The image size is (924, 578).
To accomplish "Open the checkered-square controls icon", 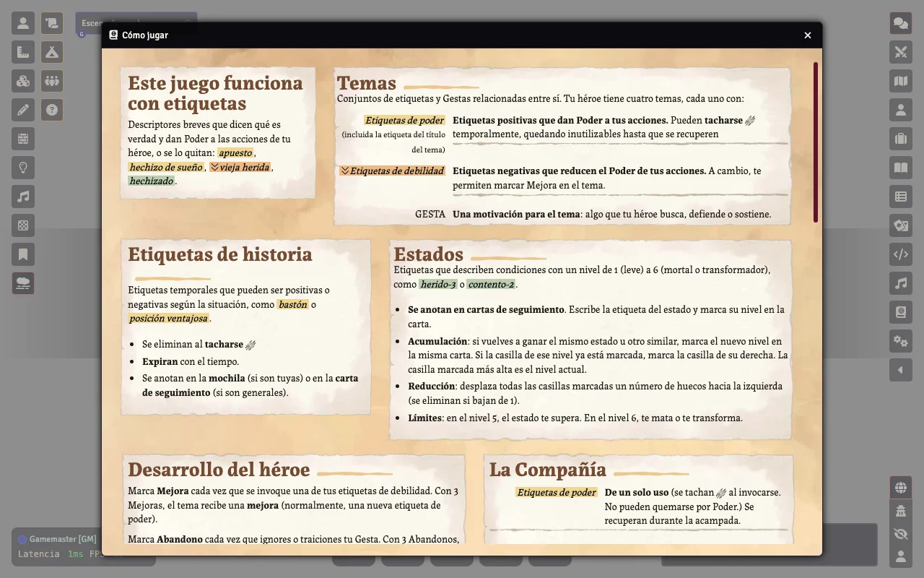I will pos(23,225).
